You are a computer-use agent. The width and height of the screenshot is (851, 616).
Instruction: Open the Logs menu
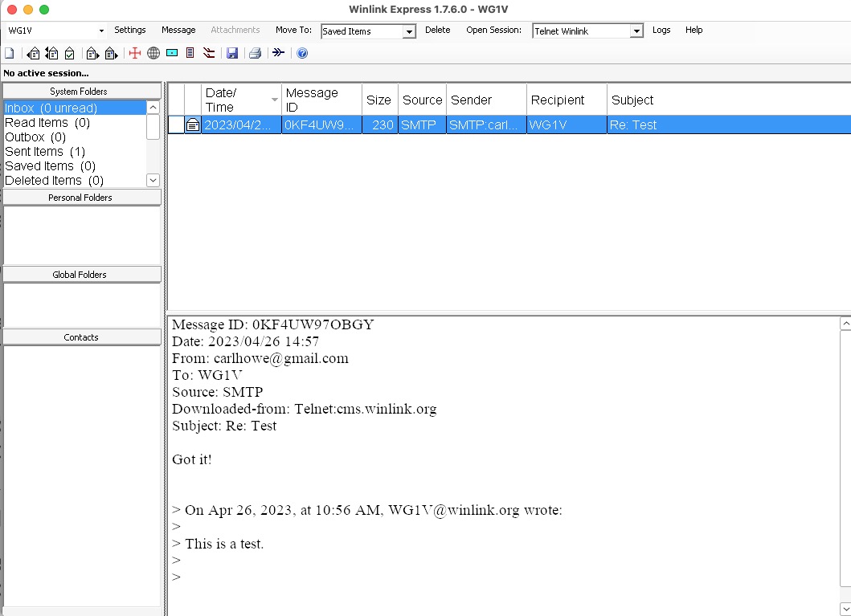[661, 31]
